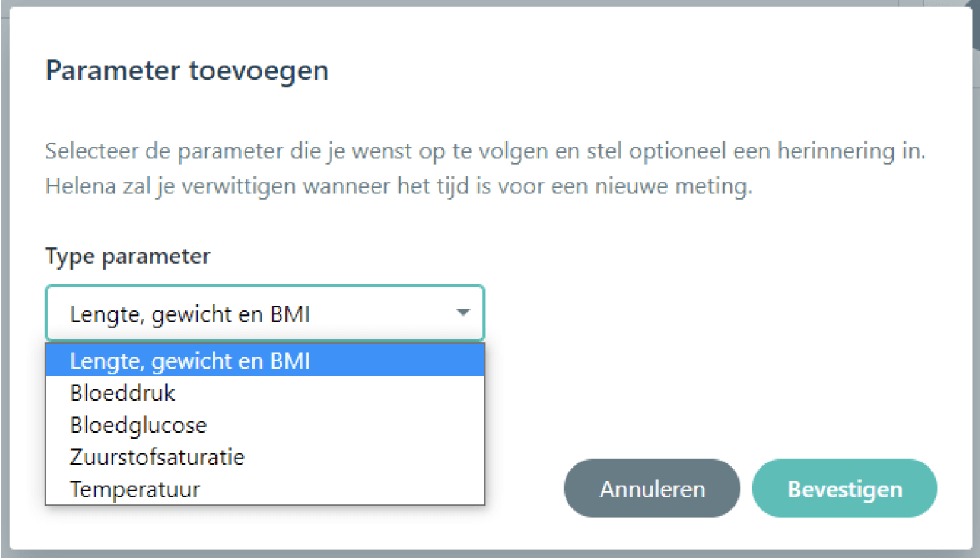This screenshot has width=980, height=559.
Task: Click empty space right of Type parameter dropdown
Action: tap(713, 313)
